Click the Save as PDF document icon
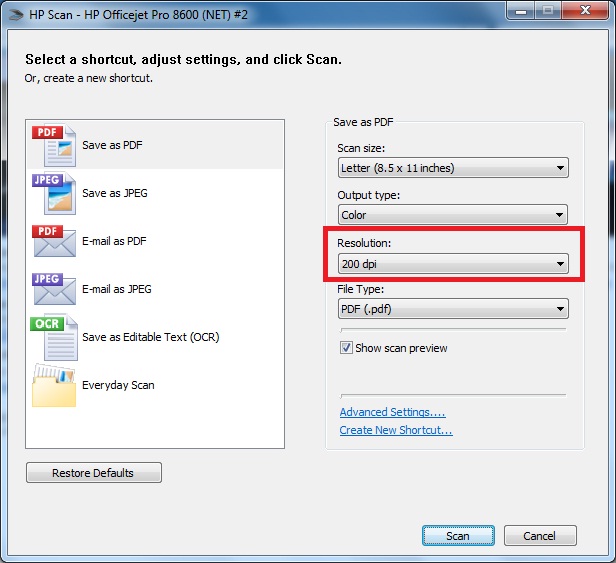616x563 pixels. pos(54,145)
